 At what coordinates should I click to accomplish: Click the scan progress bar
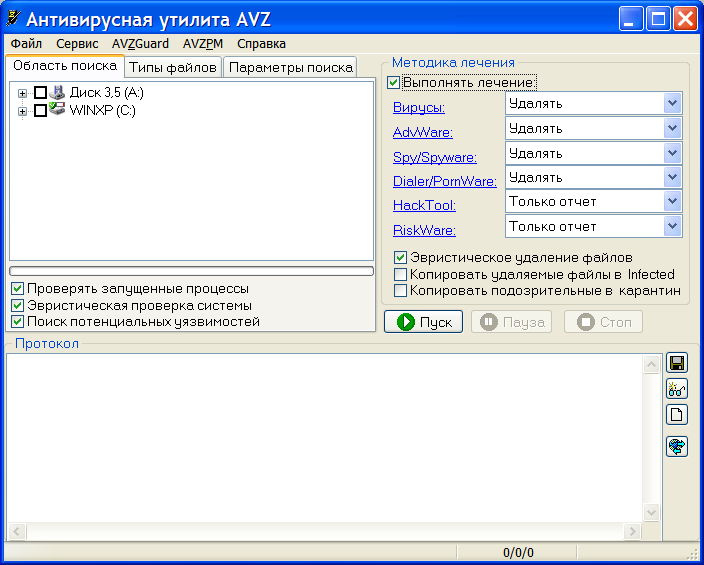191,271
